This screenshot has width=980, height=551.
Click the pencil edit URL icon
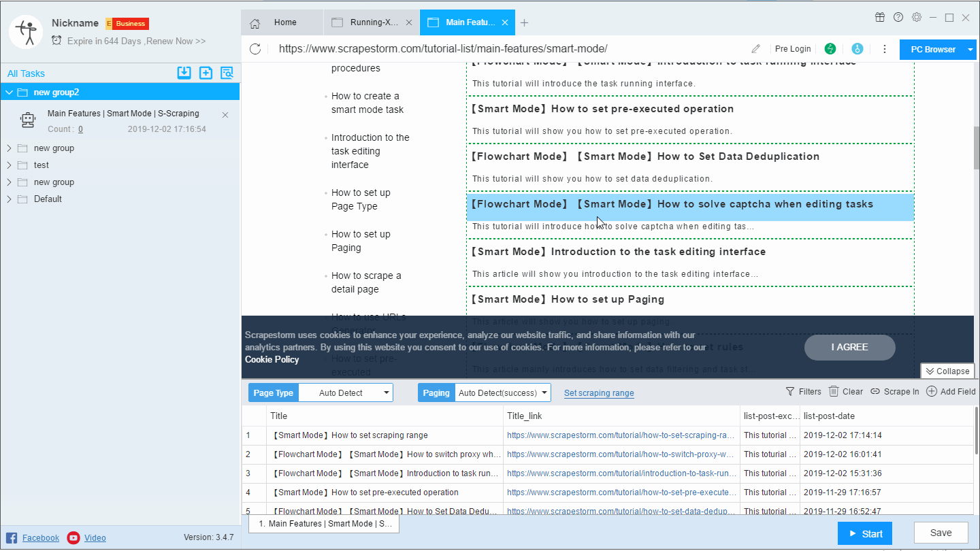[x=755, y=49]
